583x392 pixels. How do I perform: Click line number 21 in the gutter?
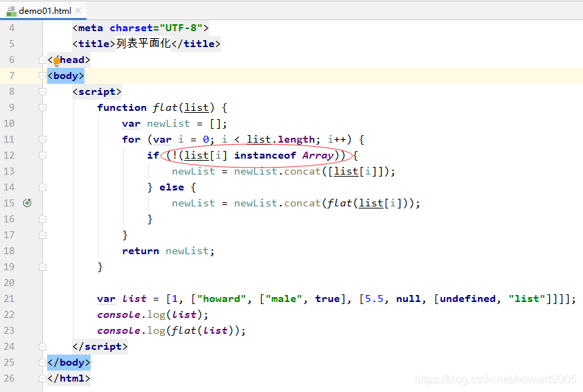click(x=9, y=299)
